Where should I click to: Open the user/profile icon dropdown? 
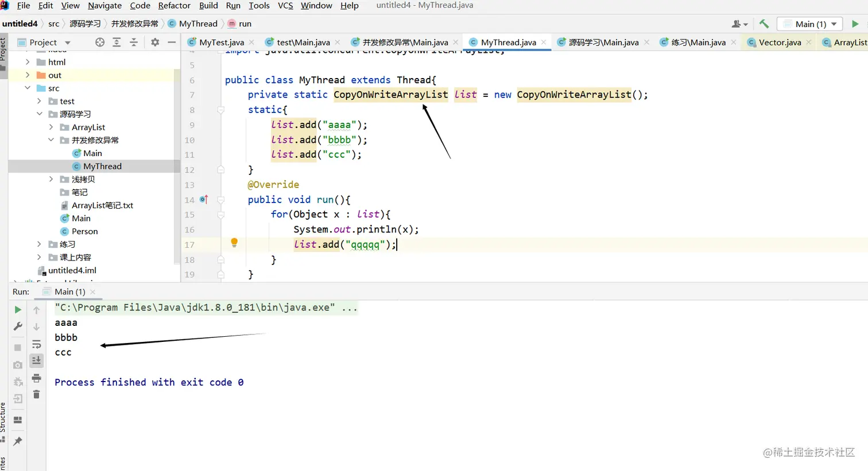[x=740, y=24]
